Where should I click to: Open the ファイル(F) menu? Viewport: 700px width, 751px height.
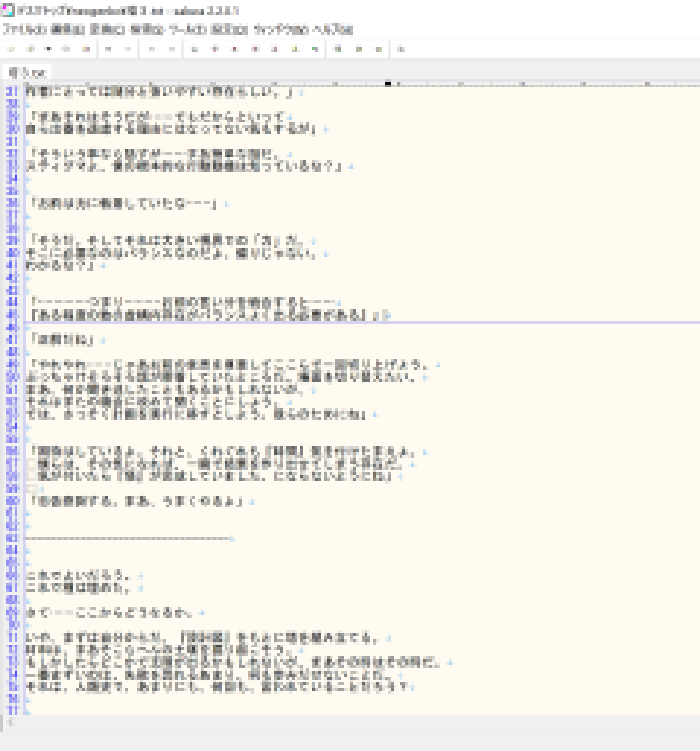[x=24, y=30]
